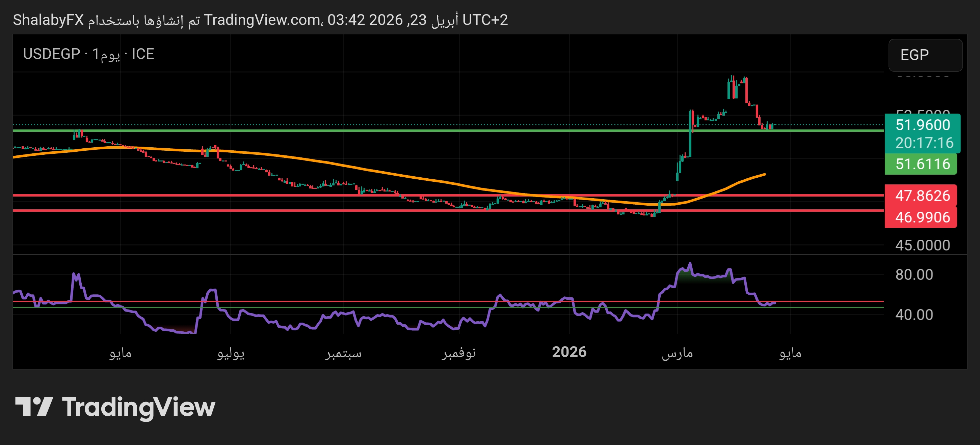Click the 2026 year marker on time axis
Screen dimensions: 980x445
point(569,352)
